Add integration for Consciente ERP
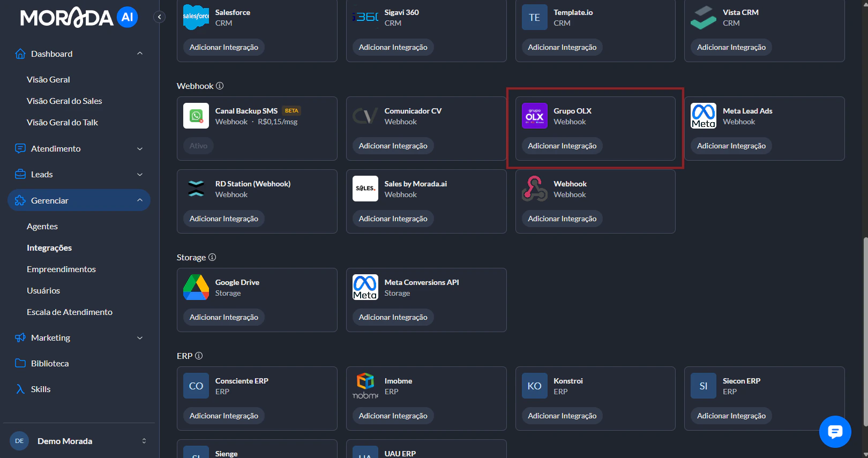The height and width of the screenshot is (458, 868). tap(224, 416)
